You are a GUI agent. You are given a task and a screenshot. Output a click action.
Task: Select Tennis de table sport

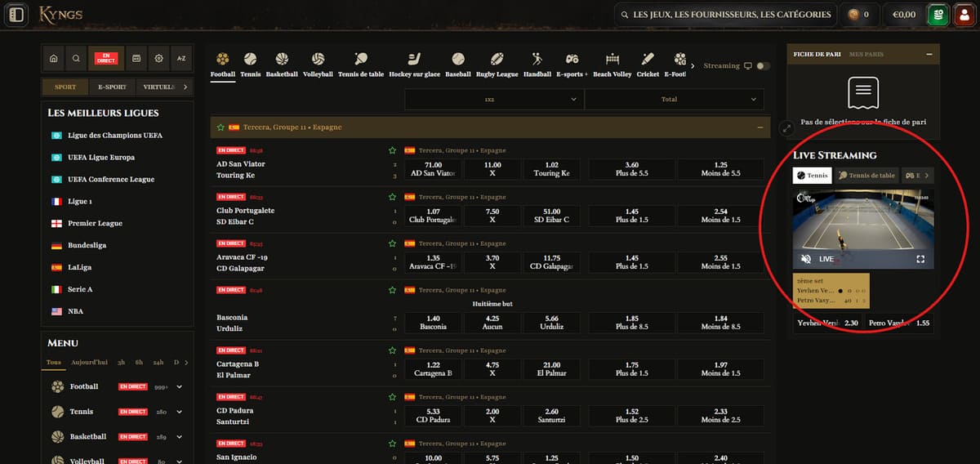point(361,65)
